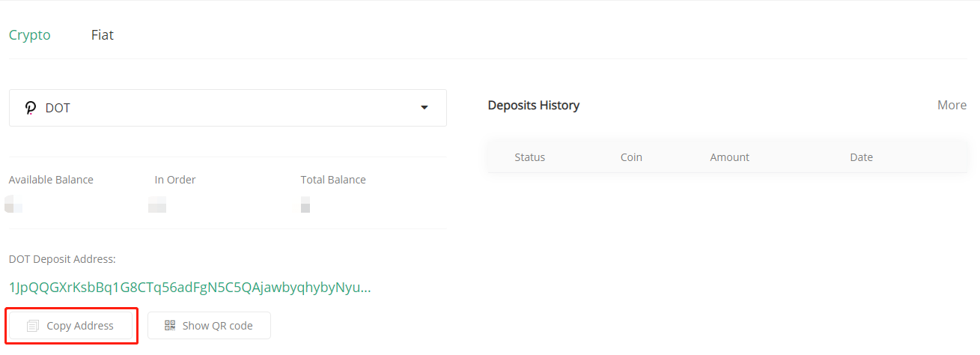Viewport: 980px width, 355px height.
Task: Click the Status column header
Action: point(530,157)
